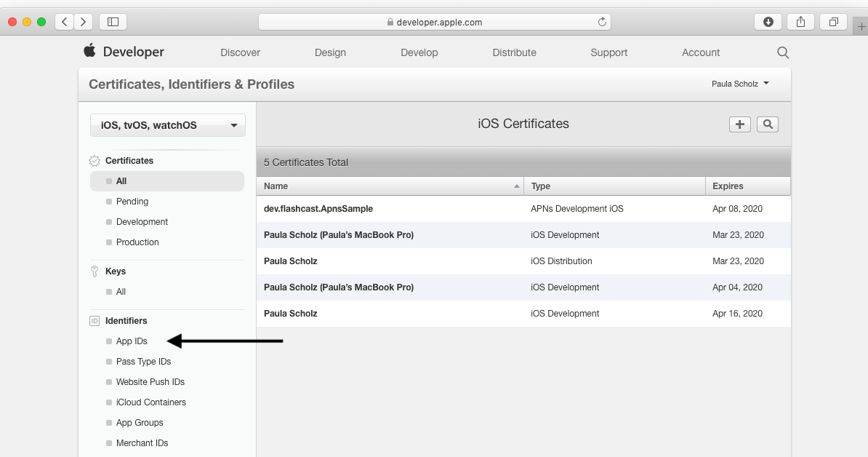Select the Paula Scholz iOS Distribution certificate
868x457 pixels.
tap(523, 261)
